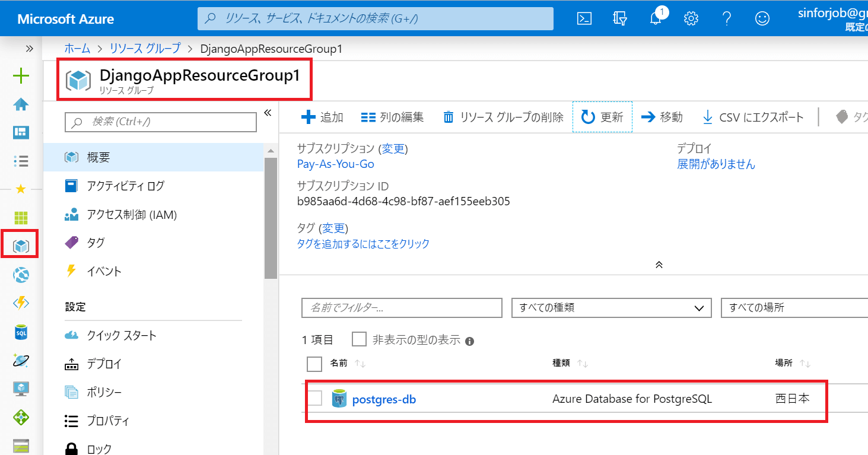868x455 pixels.
Task: Open the directory and subscription filter
Action: 619,18
